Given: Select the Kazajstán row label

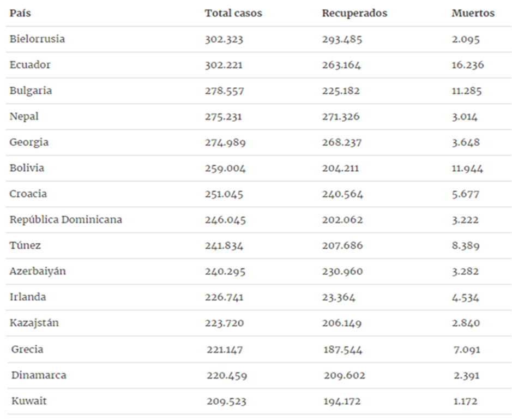Looking at the screenshot, I should (x=34, y=323).
